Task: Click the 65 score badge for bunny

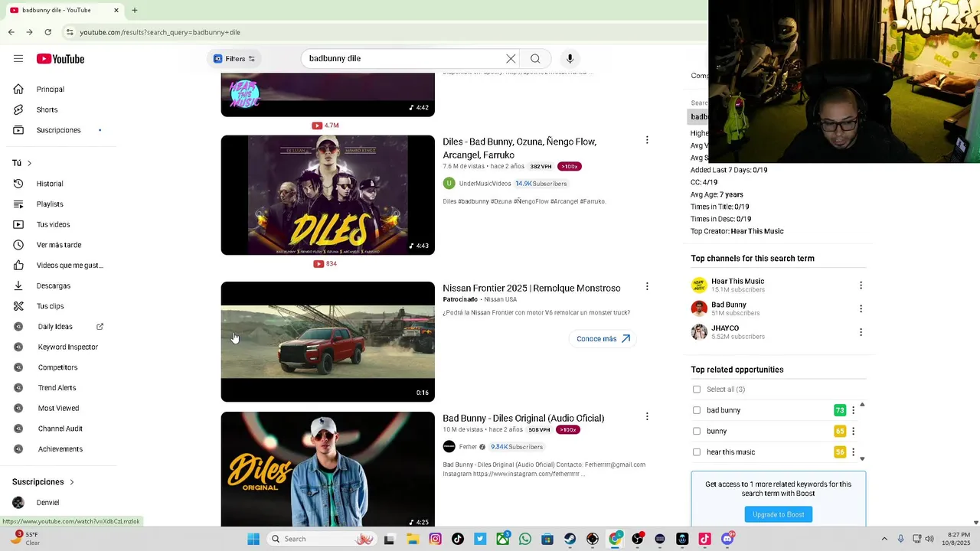Action: point(840,431)
